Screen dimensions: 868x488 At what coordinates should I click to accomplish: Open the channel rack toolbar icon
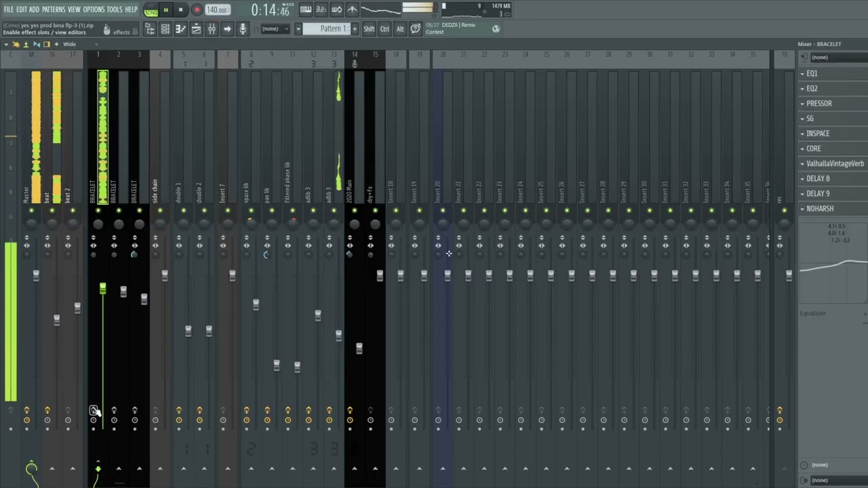pos(165,29)
